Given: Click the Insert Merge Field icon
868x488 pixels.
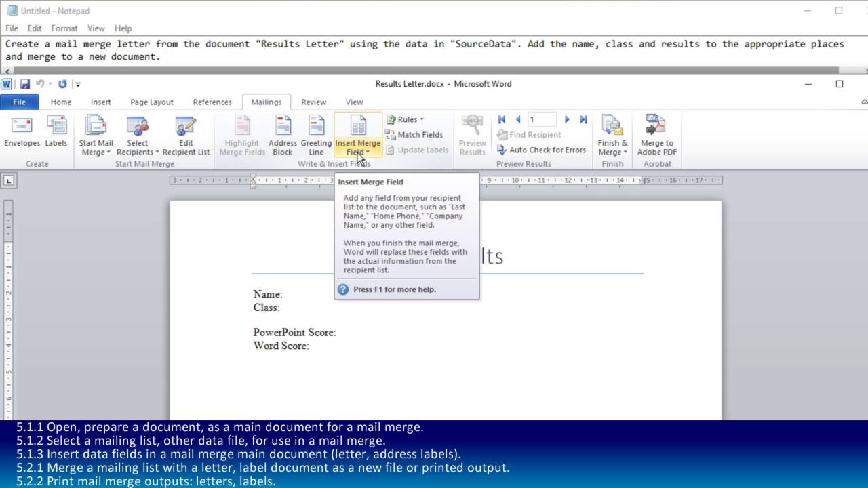Looking at the screenshot, I should [x=357, y=127].
